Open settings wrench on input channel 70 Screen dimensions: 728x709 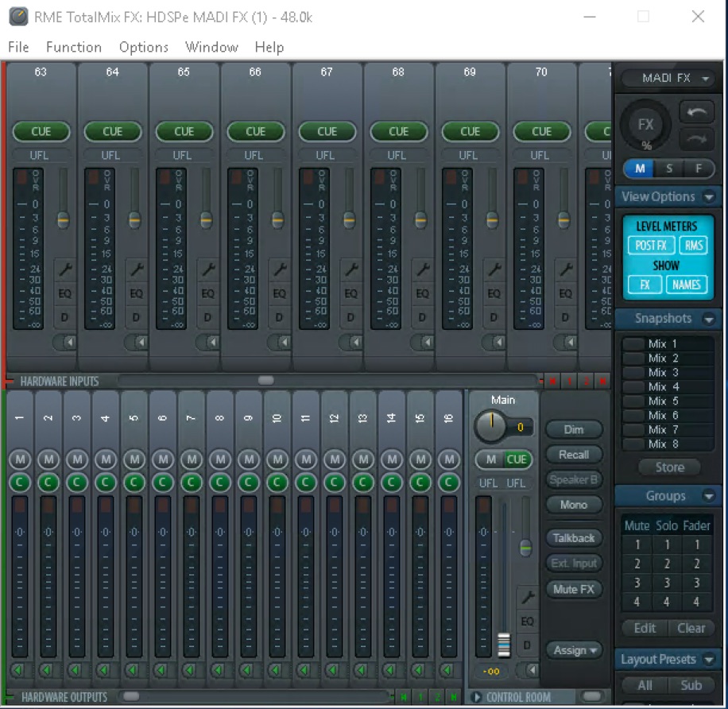(565, 269)
